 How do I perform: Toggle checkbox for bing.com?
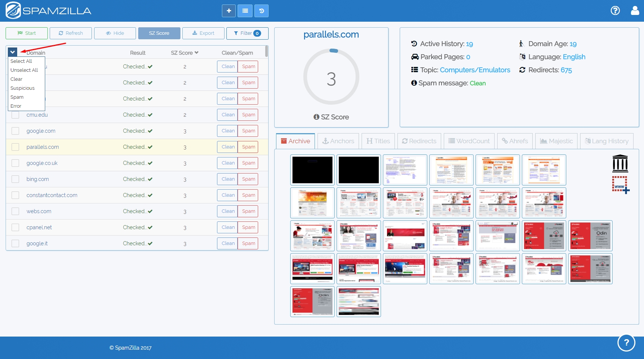tap(15, 179)
